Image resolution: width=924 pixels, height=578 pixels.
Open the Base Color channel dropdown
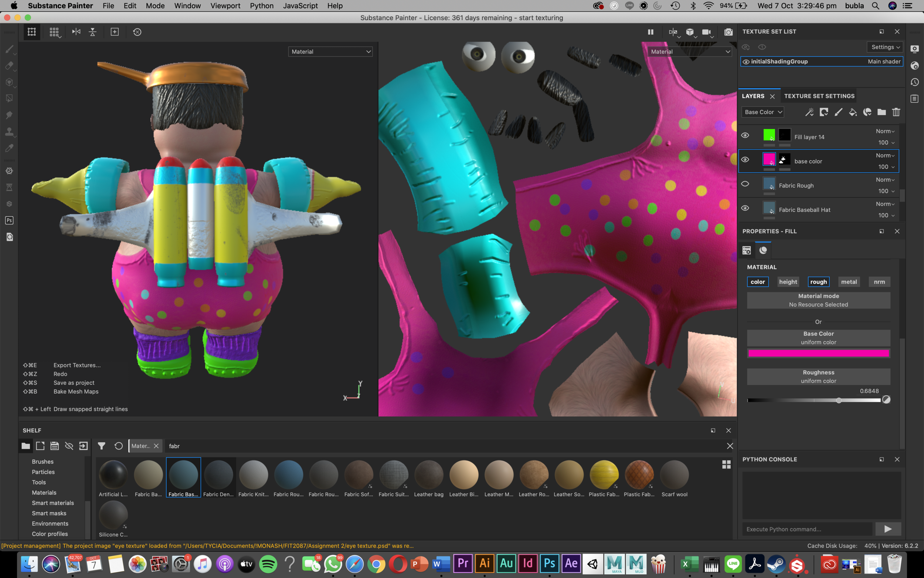763,112
